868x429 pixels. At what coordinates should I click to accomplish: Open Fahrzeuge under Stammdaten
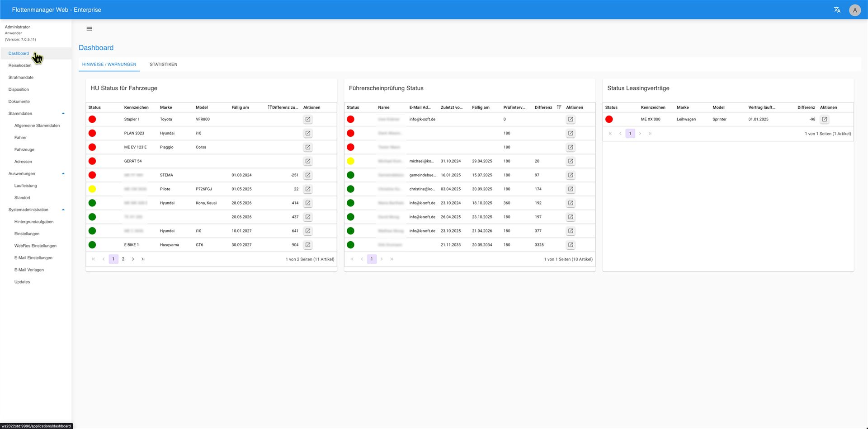pyautogui.click(x=24, y=150)
